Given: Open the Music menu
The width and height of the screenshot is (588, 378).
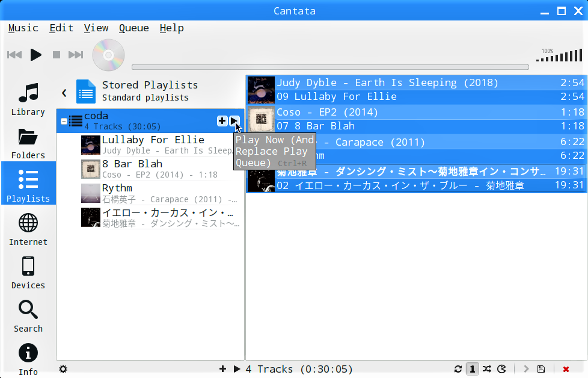Looking at the screenshot, I should (23, 28).
